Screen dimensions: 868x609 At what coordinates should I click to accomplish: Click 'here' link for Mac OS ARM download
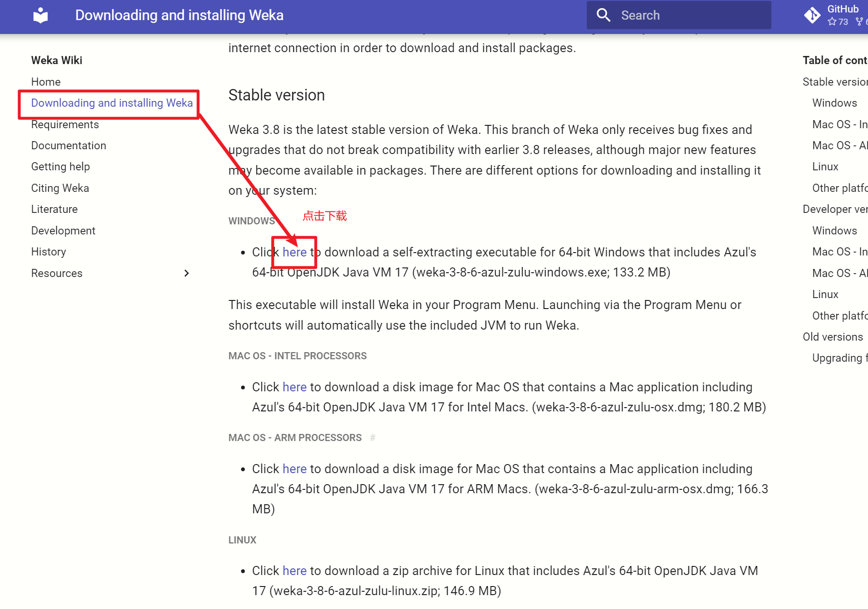click(x=295, y=469)
